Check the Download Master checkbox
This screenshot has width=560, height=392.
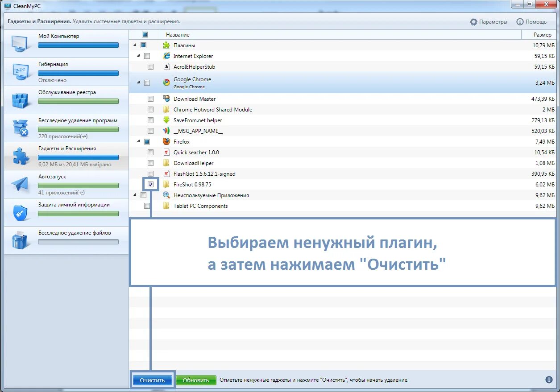click(150, 99)
